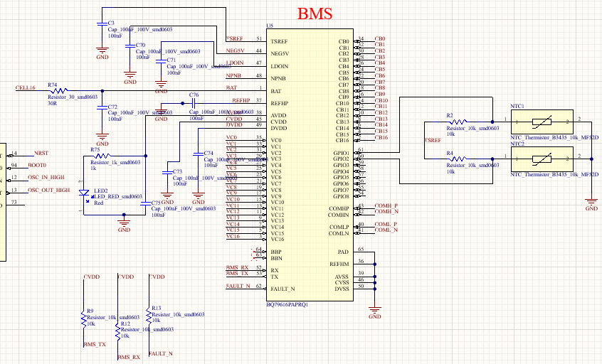Click the CVDD power label above R9
The width and height of the screenshot is (602, 364).
point(92,277)
